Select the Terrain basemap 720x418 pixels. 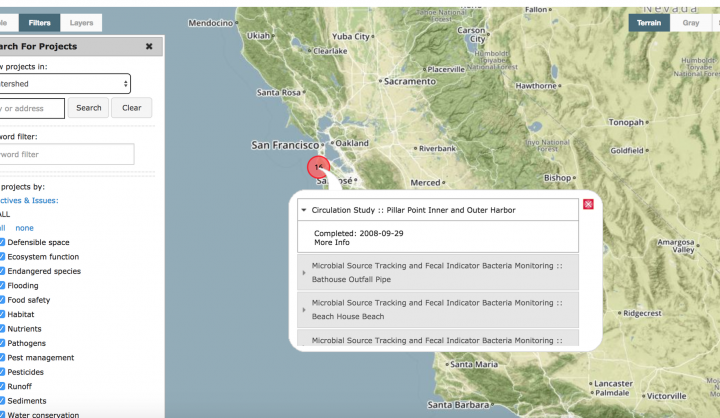coord(649,23)
